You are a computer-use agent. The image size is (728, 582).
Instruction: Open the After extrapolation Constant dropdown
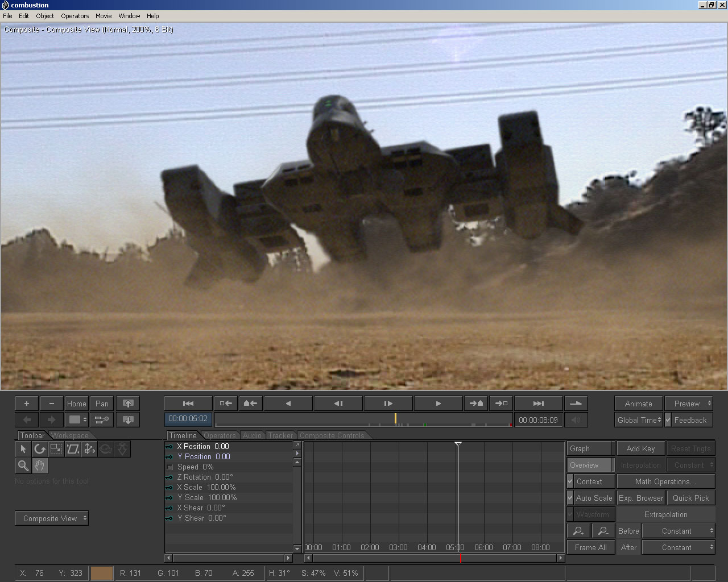[x=679, y=547]
